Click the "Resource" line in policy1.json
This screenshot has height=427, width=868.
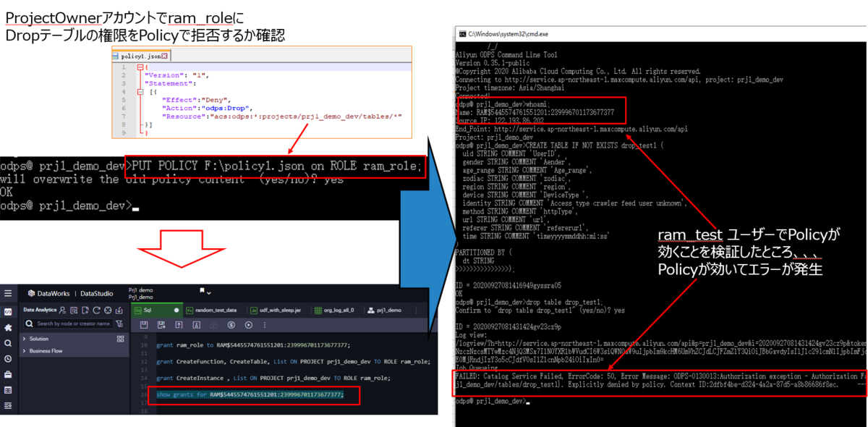click(282, 116)
